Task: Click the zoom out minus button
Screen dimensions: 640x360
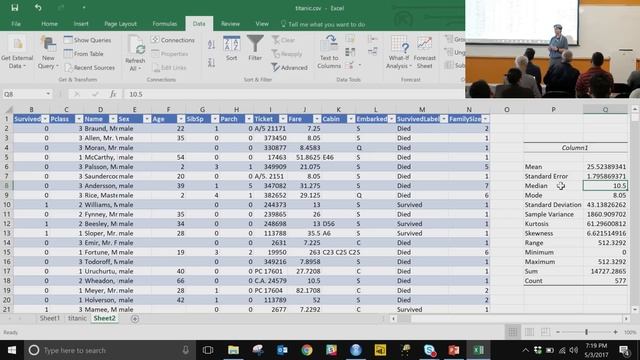Action: coord(558,332)
